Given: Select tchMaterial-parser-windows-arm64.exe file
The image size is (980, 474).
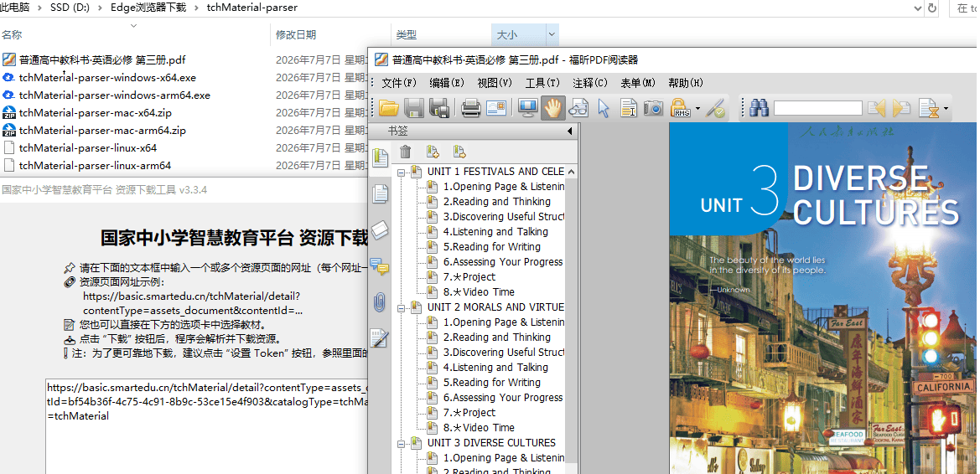Looking at the screenshot, I should (114, 95).
